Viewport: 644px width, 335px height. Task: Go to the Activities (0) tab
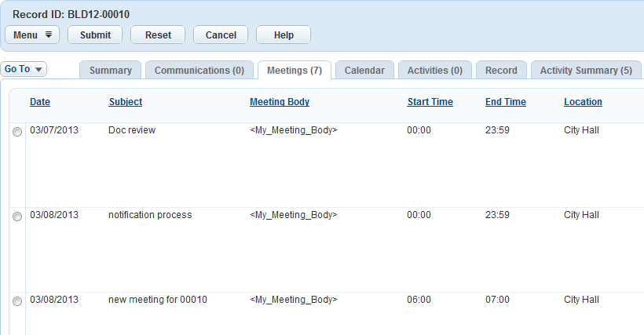pos(434,71)
